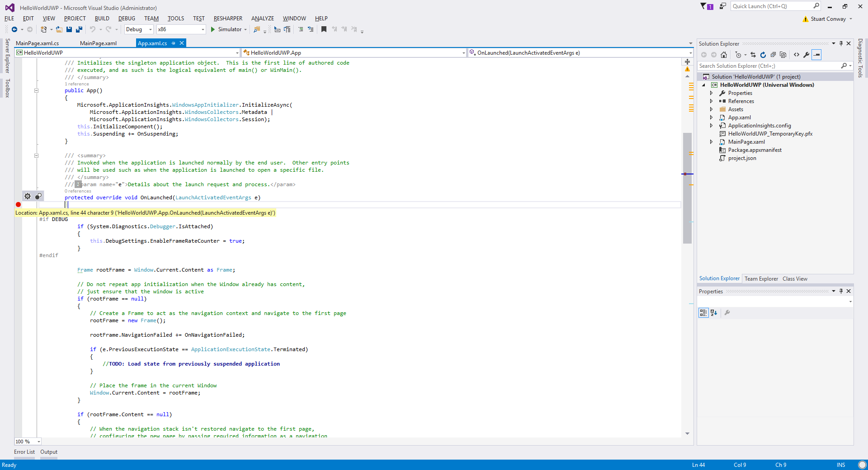Viewport: 868px width, 470px height.
Task: Collapse the OnLaunched summary comment outlining region
Action: tap(36, 156)
